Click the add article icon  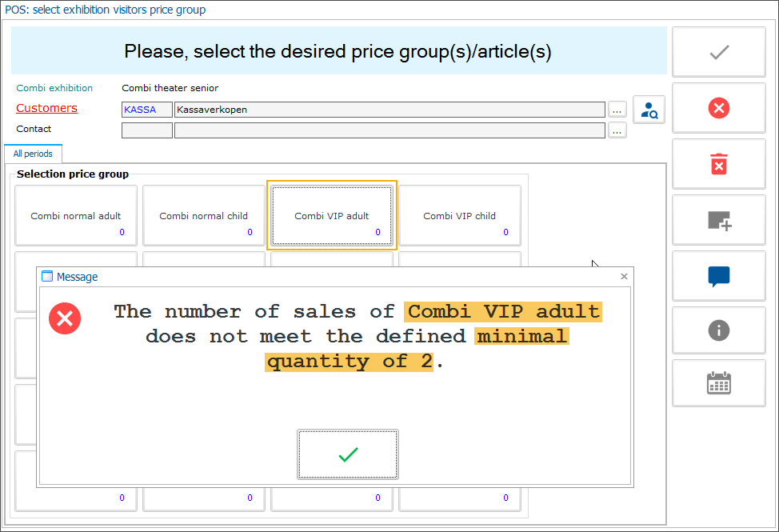[x=717, y=219]
